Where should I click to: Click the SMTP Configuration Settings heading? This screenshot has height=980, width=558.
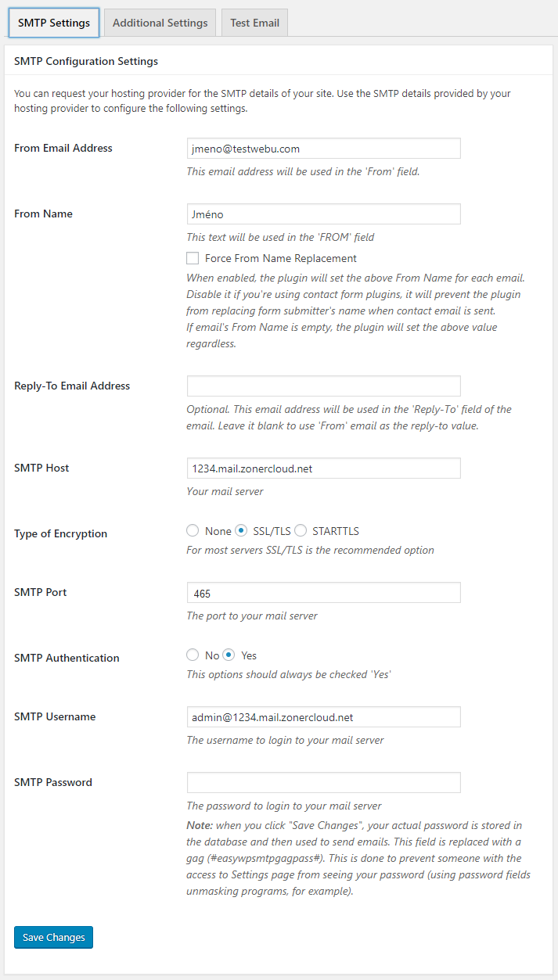tap(86, 61)
